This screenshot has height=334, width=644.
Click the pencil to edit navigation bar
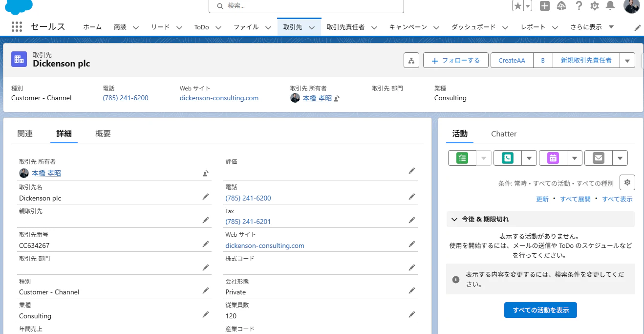638,28
